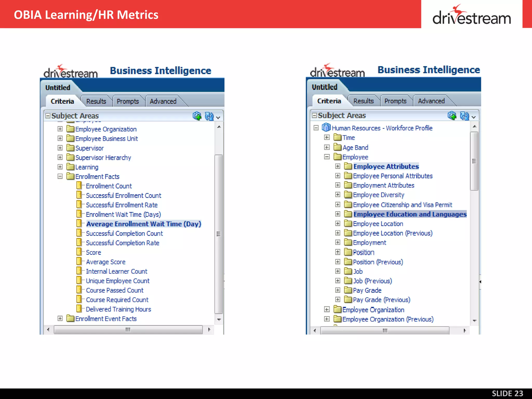
Task: Expand the Employee Organization node in left tree
Action: pyautogui.click(x=60, y=129)
